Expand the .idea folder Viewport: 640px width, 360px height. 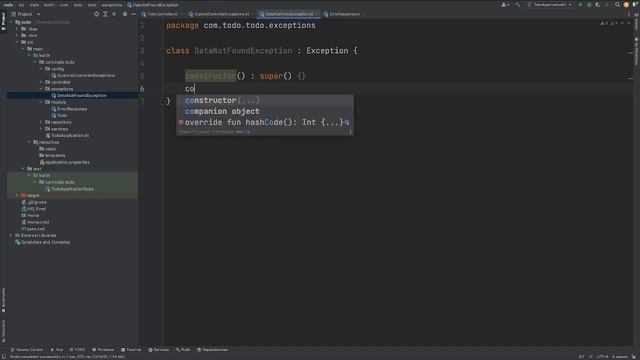click(x=17, y=29)
